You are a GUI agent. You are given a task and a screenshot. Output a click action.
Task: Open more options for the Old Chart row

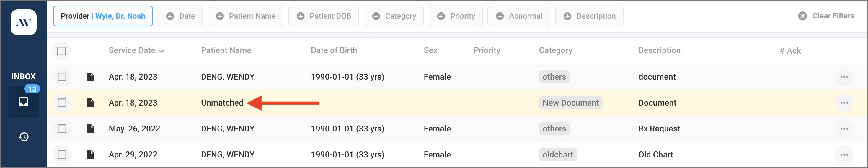pos(844,154)
